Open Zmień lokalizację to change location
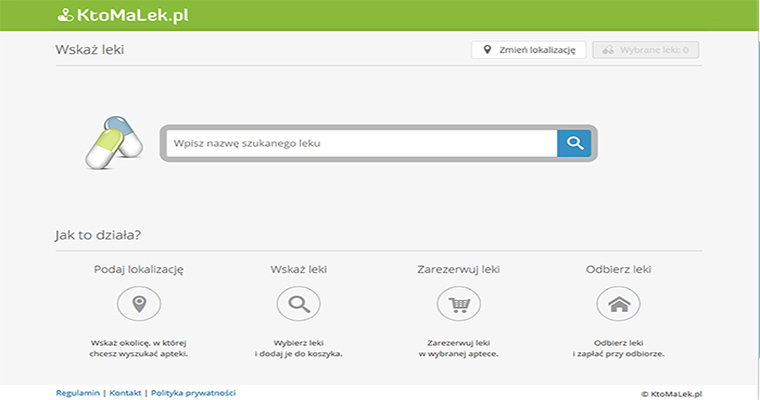 pos(529,50)
